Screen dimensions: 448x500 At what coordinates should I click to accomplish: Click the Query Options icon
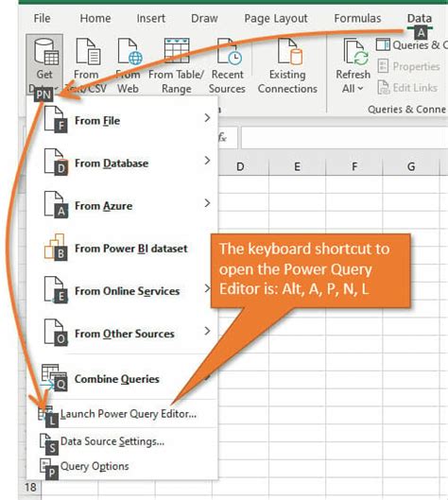coord(48,468)
